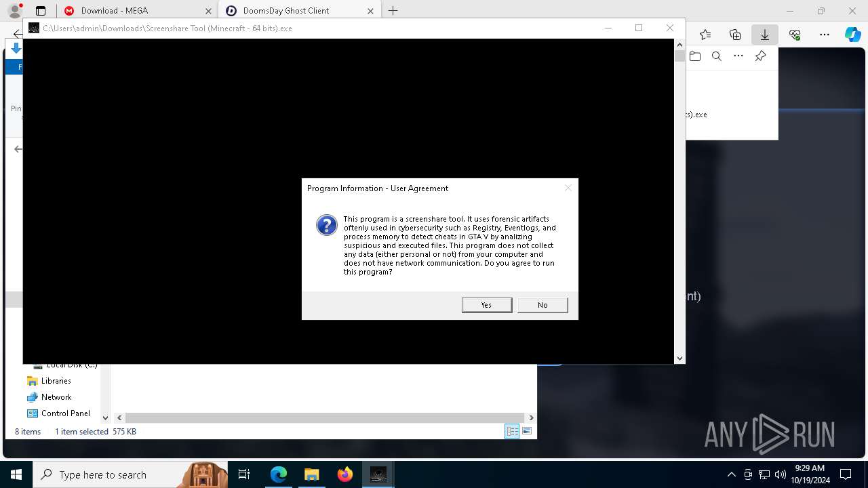
Task: Click Explorer horizontal scrollbar left arrow
Action: pyautogui.click(x=119, y=418)
